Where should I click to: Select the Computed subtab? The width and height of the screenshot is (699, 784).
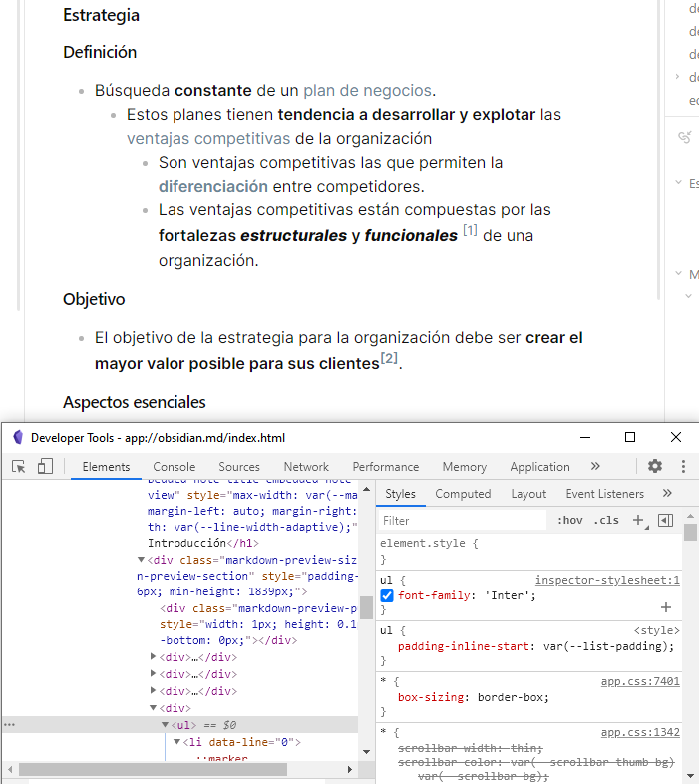463,494
